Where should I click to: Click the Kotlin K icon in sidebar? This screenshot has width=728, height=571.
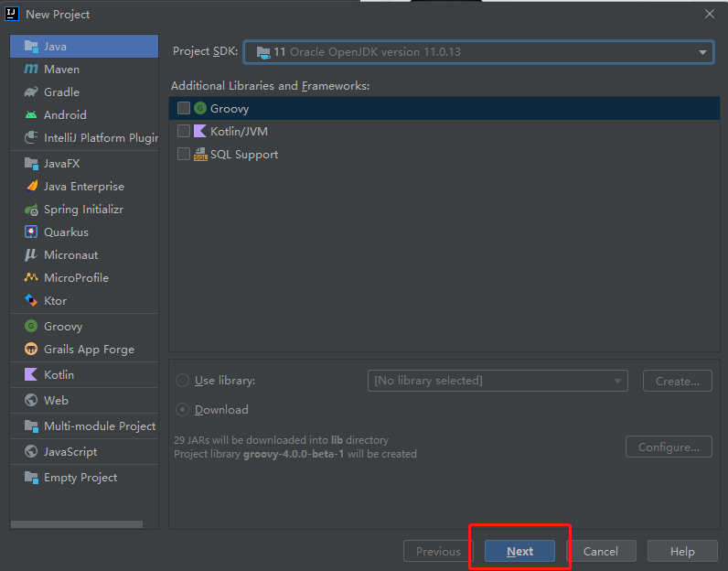31,374
